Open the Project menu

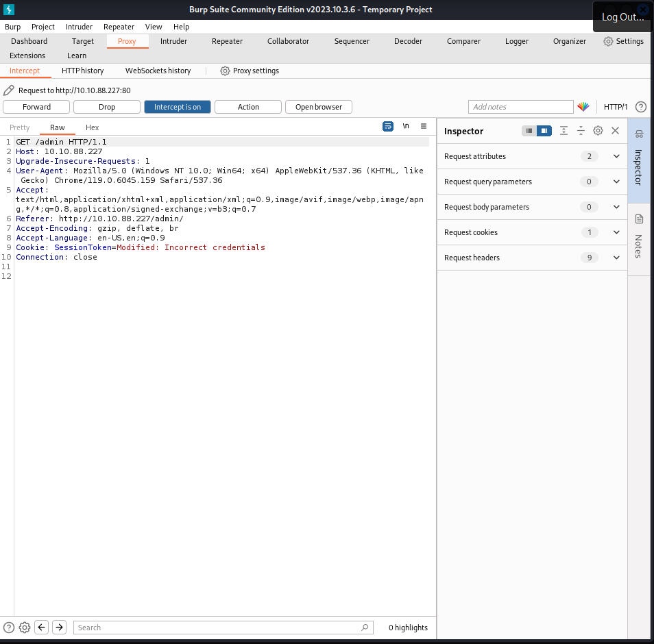(43, 27)
